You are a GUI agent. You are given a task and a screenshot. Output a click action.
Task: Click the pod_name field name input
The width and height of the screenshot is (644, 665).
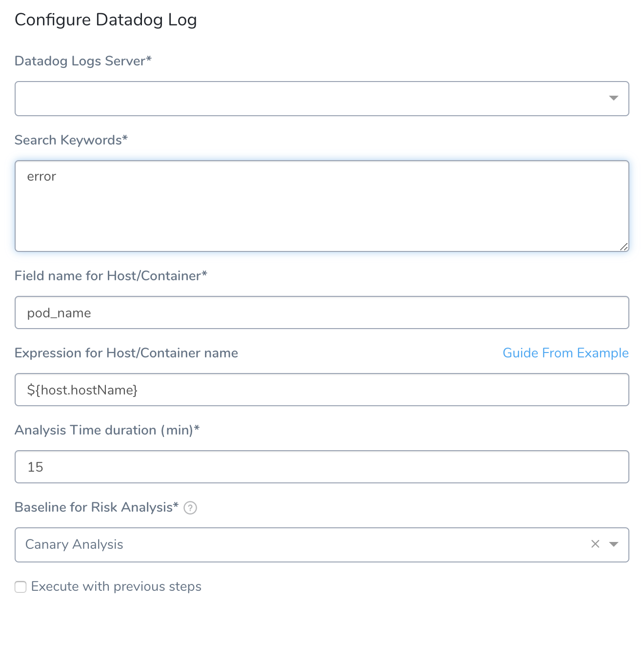coord(322,312)
